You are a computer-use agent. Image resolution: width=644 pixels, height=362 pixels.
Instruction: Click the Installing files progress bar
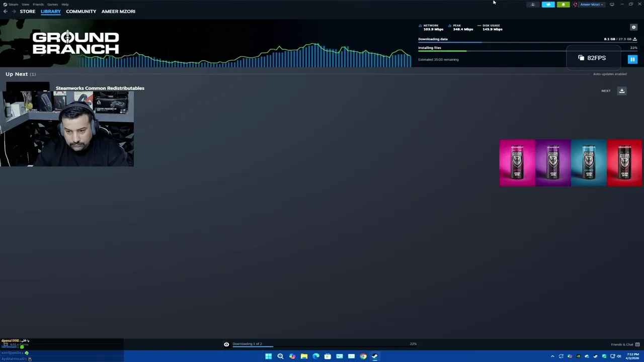tap(527, 51)
